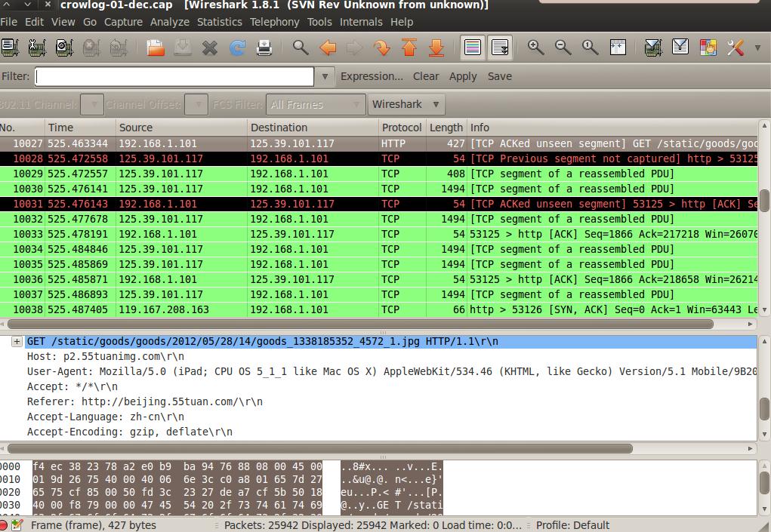Sort packets by Protocol column header

tap(402, 128)
